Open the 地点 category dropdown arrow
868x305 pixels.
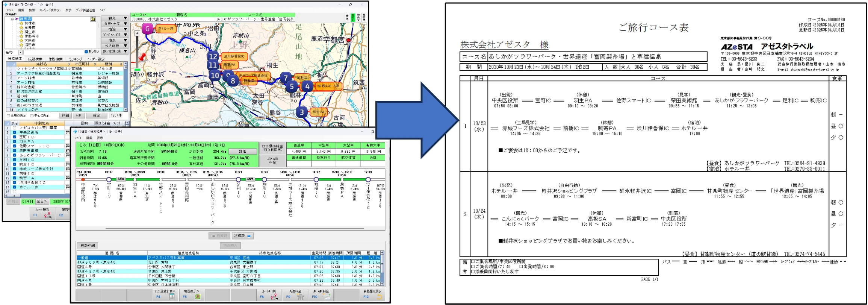[126, 40]
